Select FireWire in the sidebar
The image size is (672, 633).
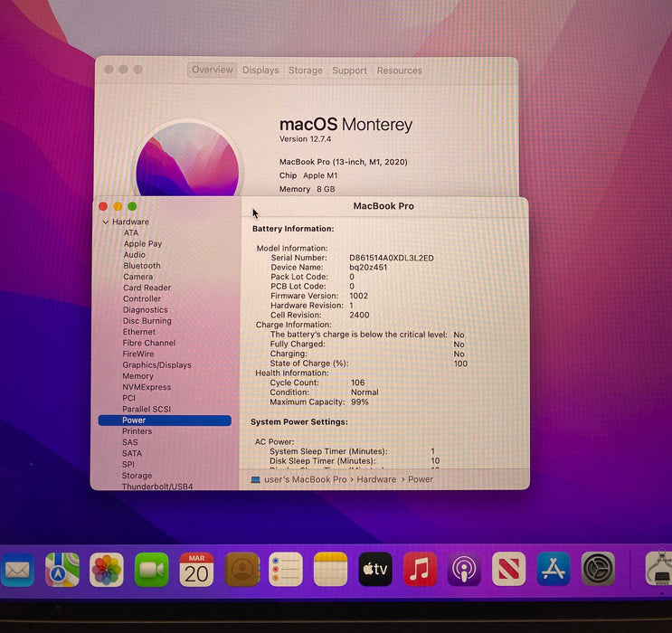[x=138, y=354]
